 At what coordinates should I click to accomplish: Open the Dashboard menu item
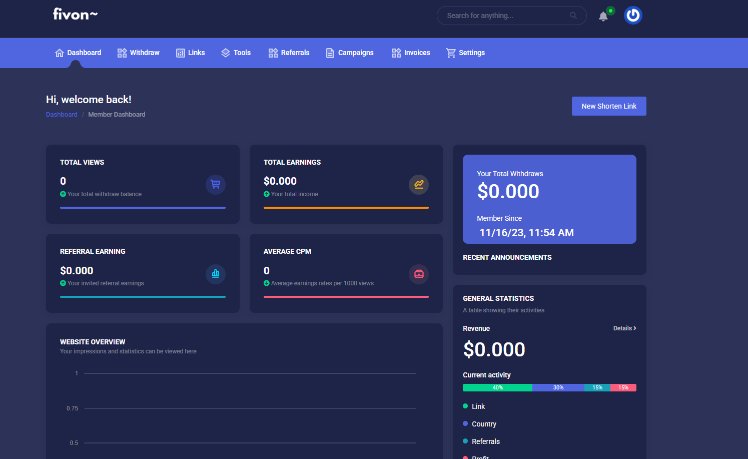[x=78, y=53]
